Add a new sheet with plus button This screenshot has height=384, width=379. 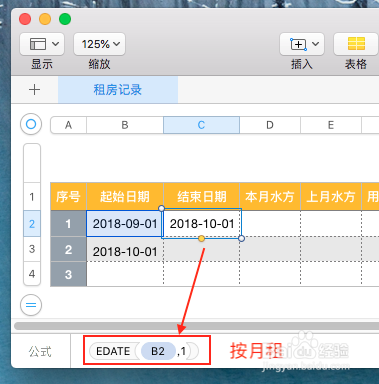click(x=34, y=90)
